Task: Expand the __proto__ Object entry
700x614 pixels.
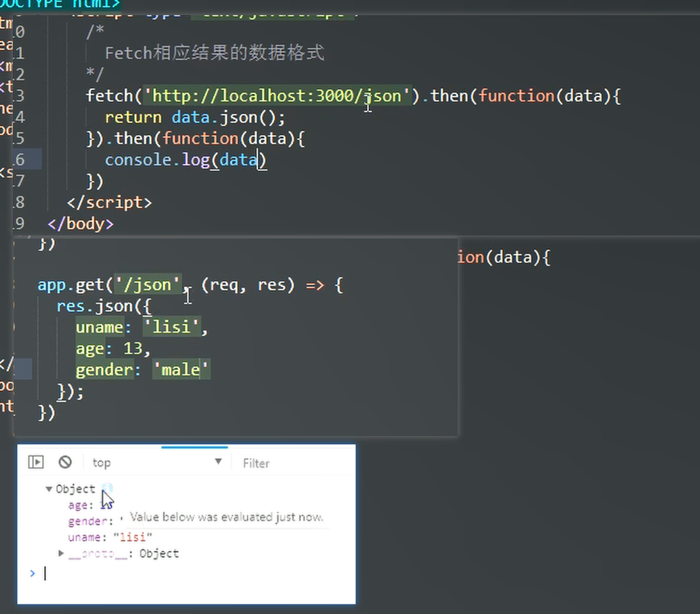Action: click(x=61, y=553)
